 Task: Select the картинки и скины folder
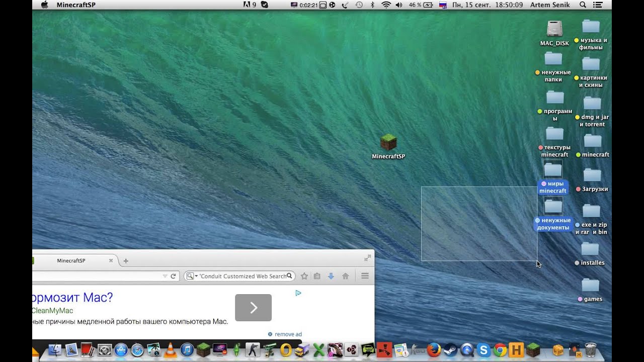[591, 72]
